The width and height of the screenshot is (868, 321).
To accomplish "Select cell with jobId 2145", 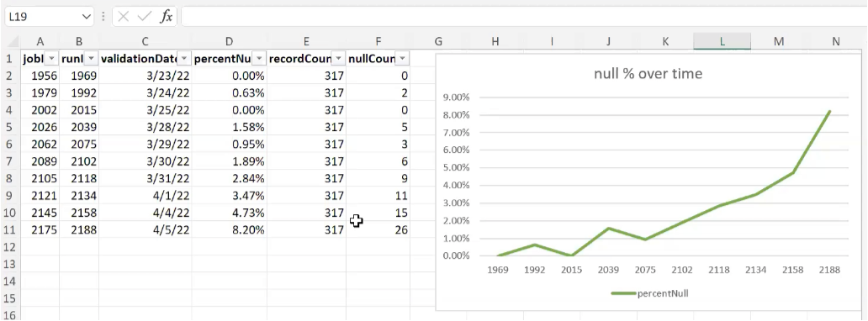I will click(40, 213).
